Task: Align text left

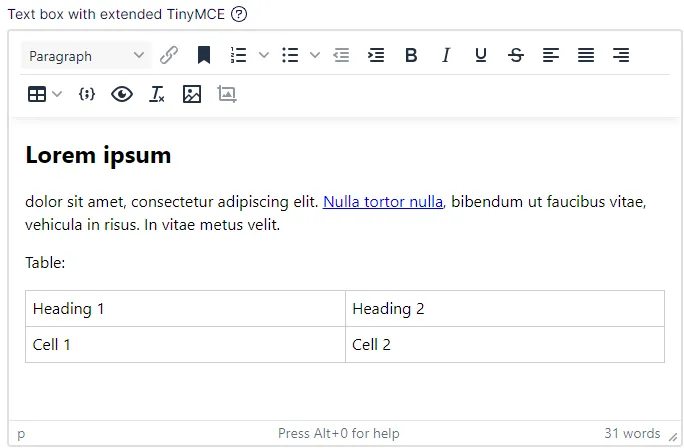Action: pos(551,55)
